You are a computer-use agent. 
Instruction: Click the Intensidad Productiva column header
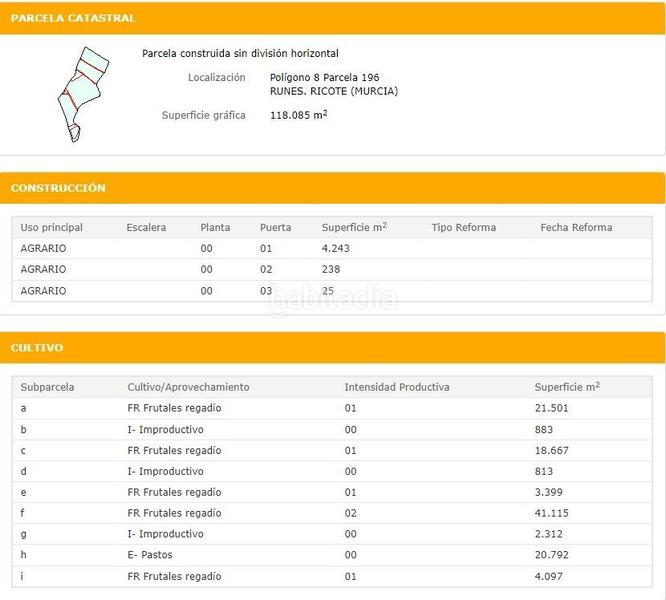click(397, 387)
